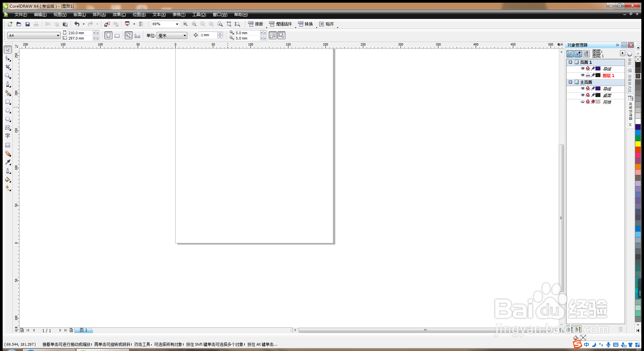Create a new document

(10, 24)
